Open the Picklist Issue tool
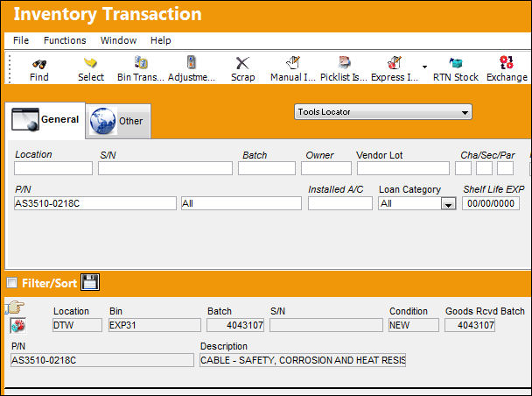 click(344, 69)
